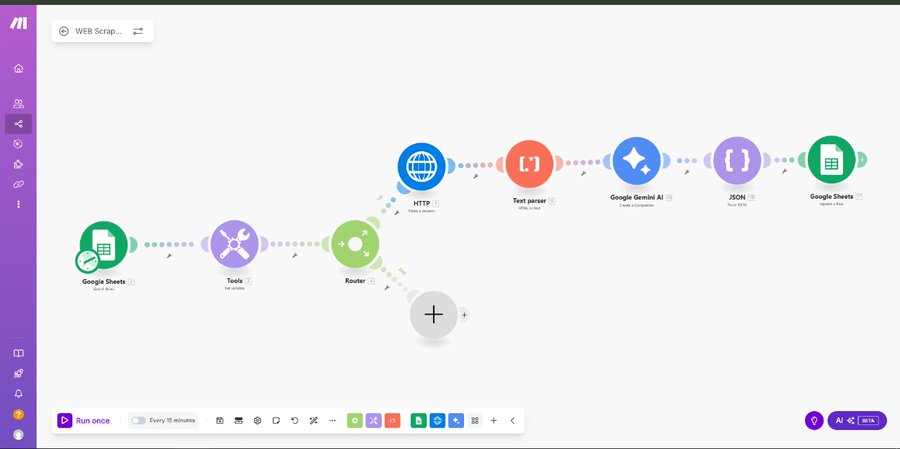Click the orange Text parser favorite icon
Viewport: 900px width, 449px height.
click(x=393, y=420)
